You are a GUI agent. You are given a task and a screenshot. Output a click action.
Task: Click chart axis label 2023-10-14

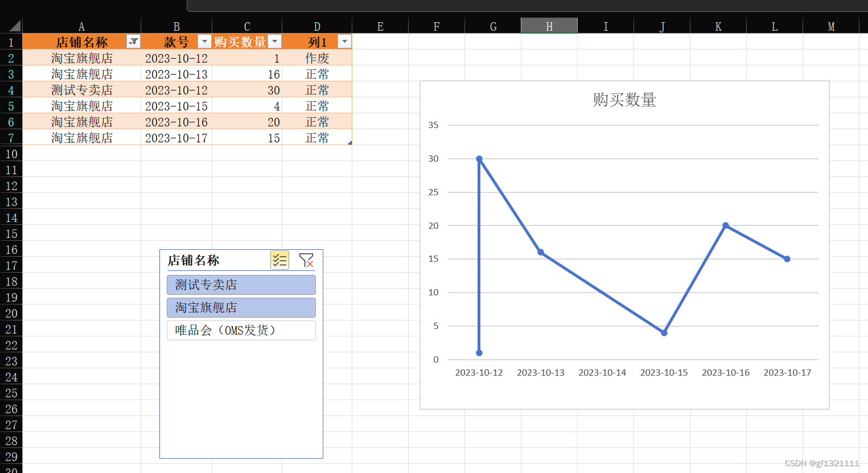pos(602,372)
